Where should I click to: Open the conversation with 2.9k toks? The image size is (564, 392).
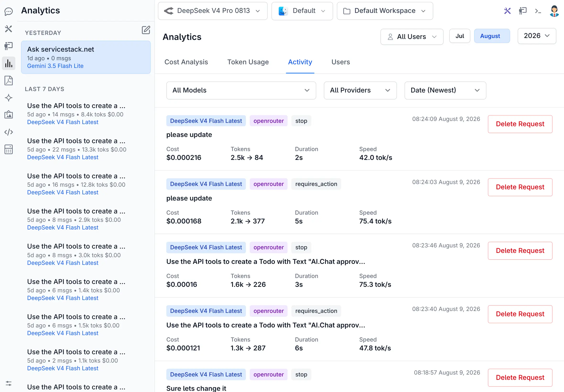pos(86,219)
